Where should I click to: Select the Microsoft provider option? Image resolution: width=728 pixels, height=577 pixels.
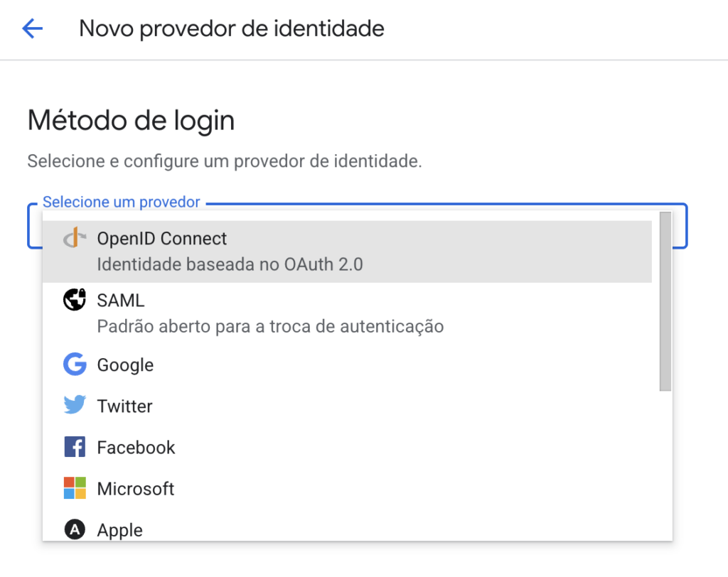coord(136,489)
